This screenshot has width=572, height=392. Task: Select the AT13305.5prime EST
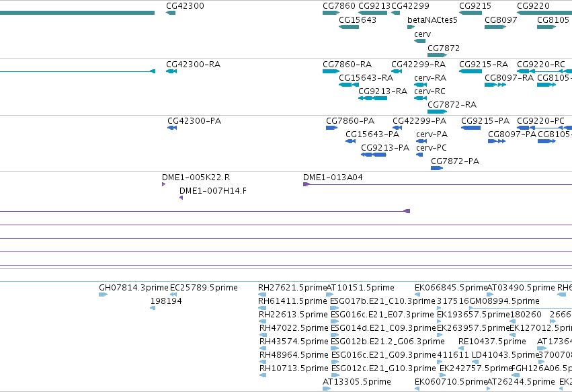(x=327, y=389)
